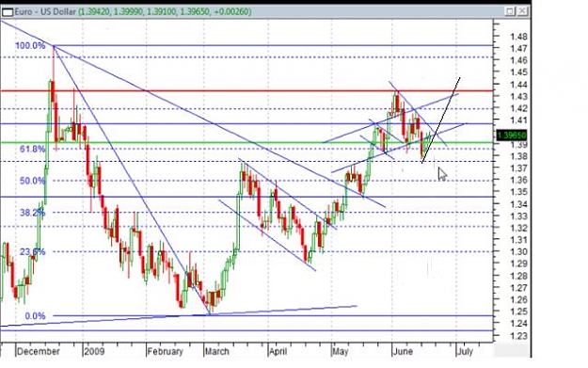Click the 1.33 value on price axis
This screenshot has width=588, height=368.
click(518, 216)
